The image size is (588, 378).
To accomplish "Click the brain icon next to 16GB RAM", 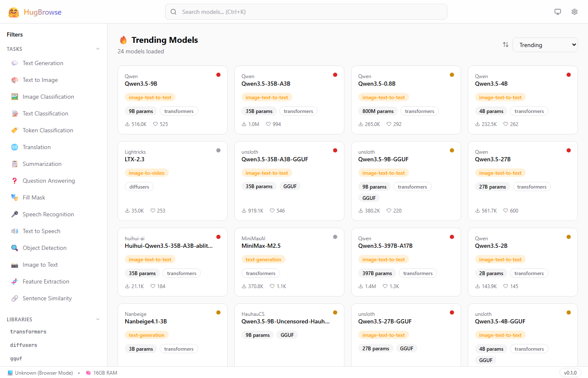I will pyautogui.click(x=89, y=373).
